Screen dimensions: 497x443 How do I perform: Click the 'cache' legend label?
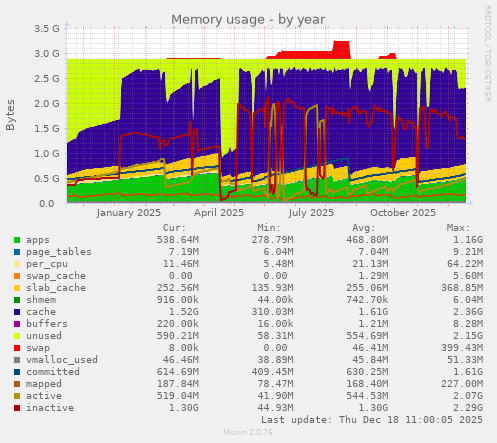point(41,312)
